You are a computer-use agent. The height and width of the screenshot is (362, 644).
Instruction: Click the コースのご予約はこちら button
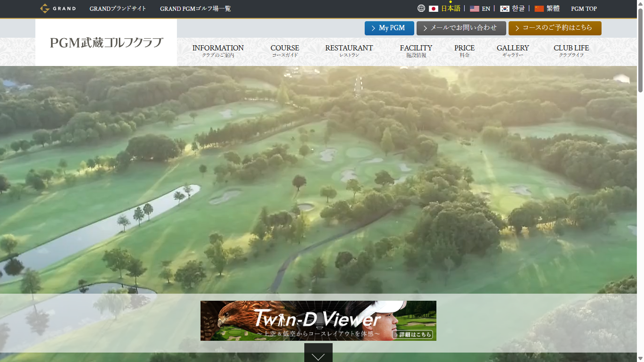(x=555, y=28)
